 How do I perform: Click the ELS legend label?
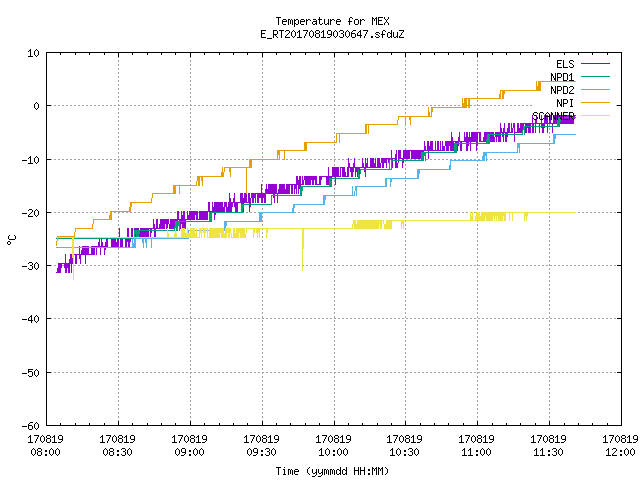coord(565,64)
